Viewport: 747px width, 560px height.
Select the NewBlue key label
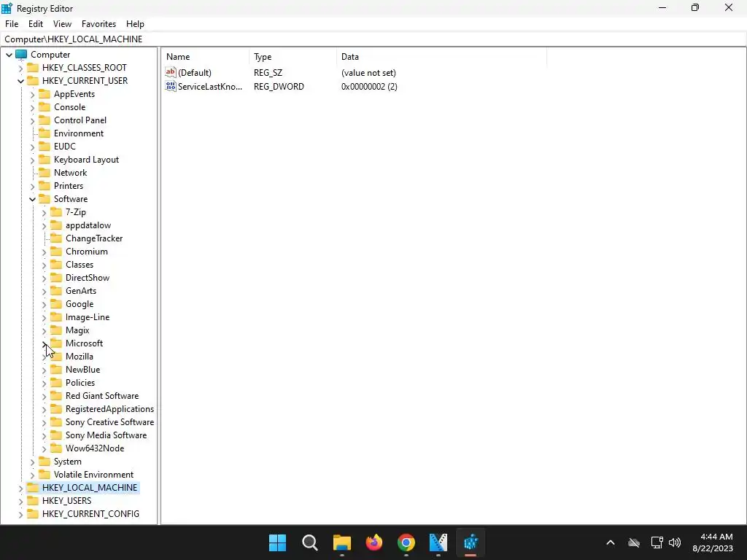(83, 370)
